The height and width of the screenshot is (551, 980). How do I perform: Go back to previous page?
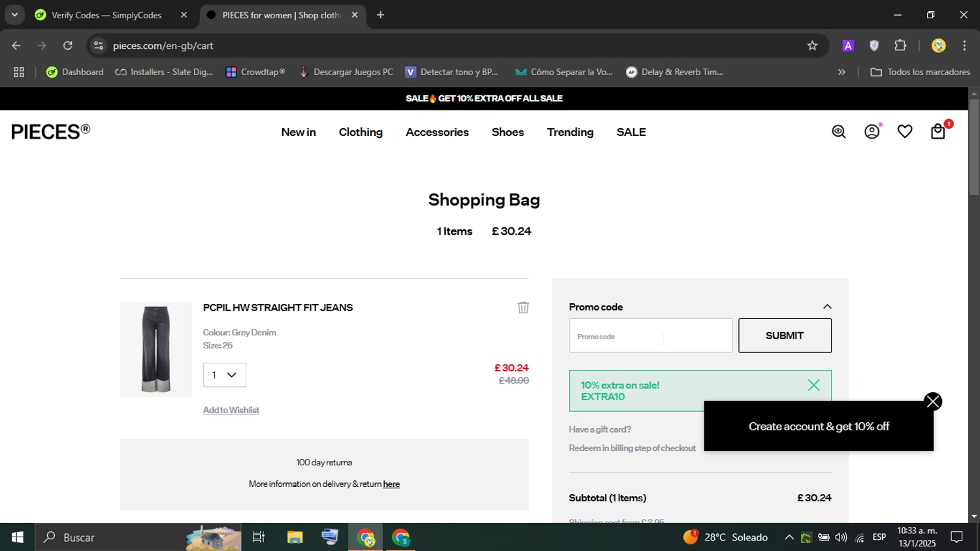point(16,46)
